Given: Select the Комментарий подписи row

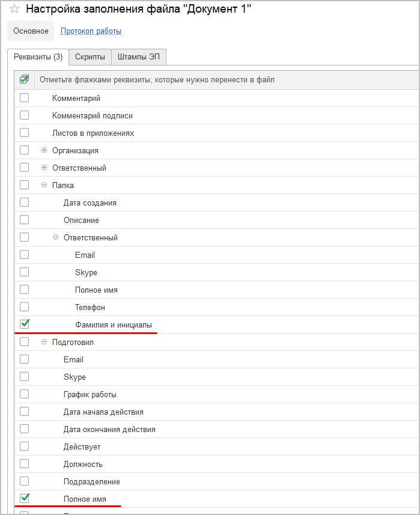Looking at the screenshot, I should [93, 115].
